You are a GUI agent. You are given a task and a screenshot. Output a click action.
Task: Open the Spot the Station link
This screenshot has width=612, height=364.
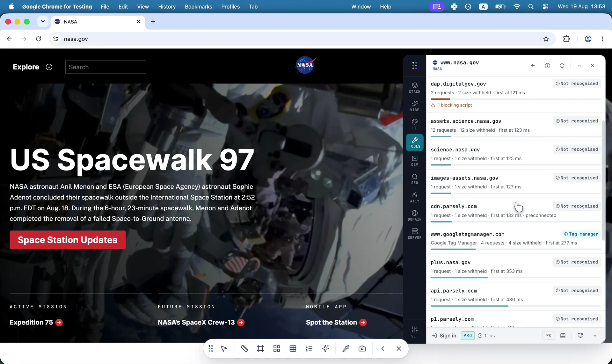coord(336,323)
